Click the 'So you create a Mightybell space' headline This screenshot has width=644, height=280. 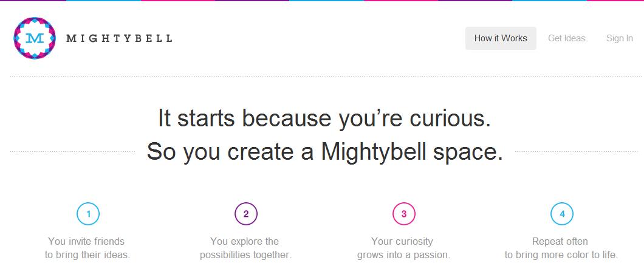[324, 151]
